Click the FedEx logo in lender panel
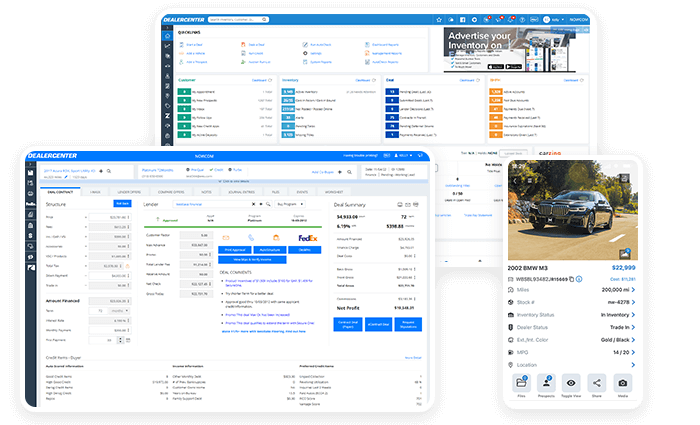 click(x=308, y=238)
